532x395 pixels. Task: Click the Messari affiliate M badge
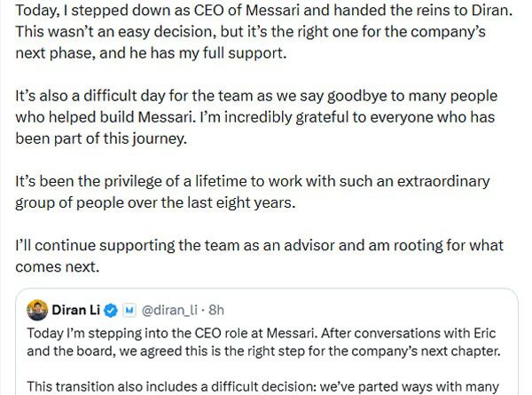(131, 311)
